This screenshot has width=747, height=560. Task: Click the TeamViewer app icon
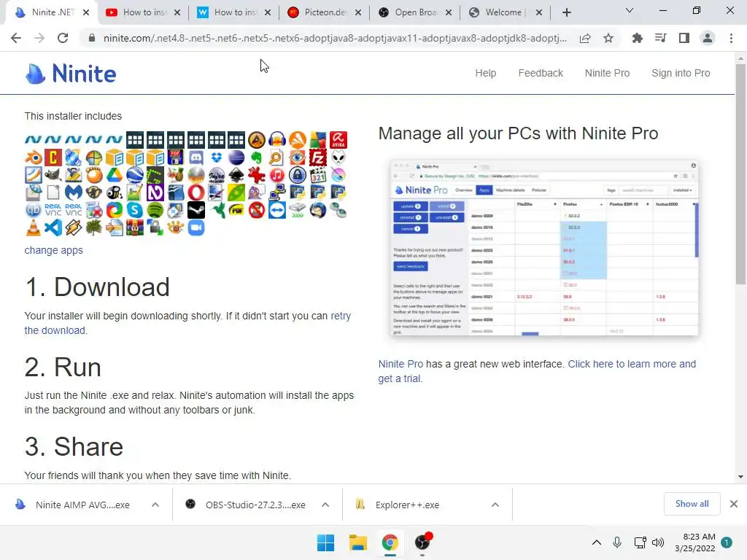click(x=277, y=210)
